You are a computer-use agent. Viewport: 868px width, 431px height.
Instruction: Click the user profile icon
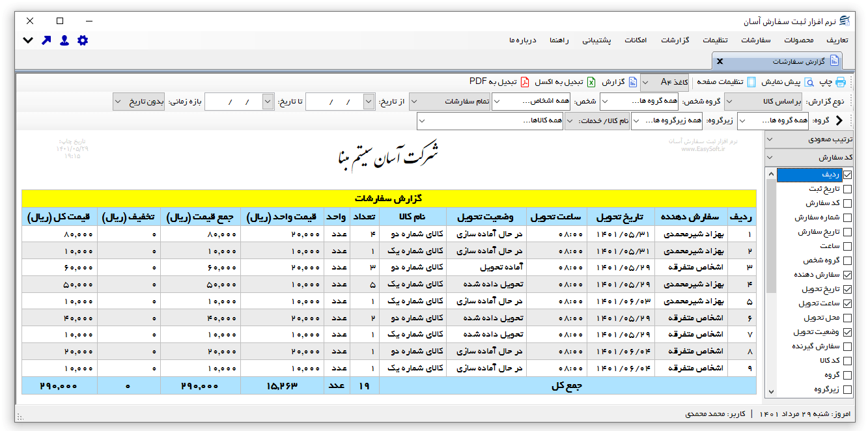[x=64, y=40]
